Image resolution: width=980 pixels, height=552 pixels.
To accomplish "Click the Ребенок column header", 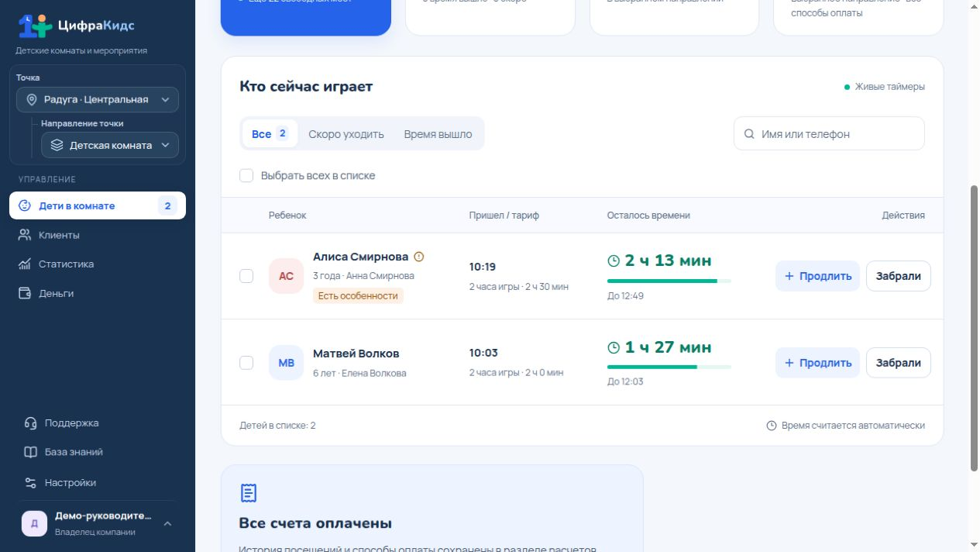I will [287, 216].
